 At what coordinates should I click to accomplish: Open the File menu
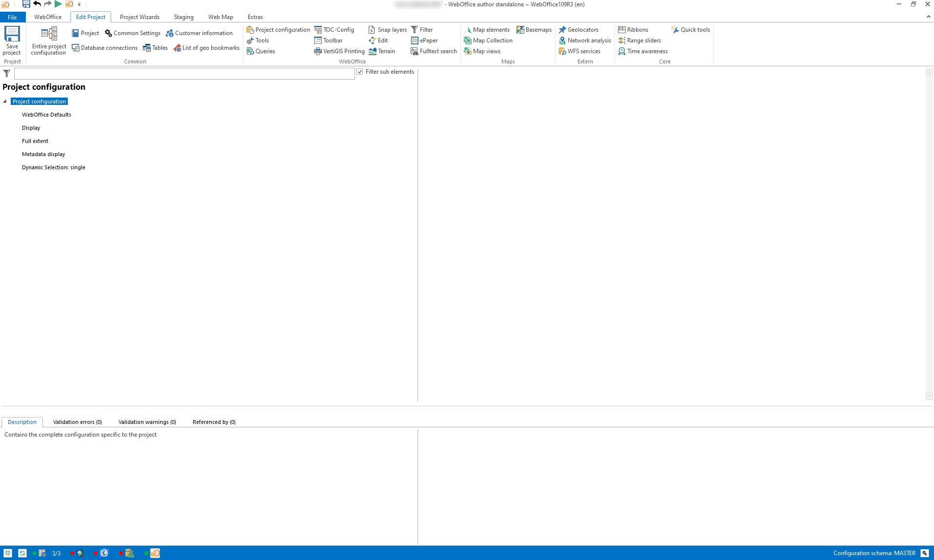(x=12, y=17)
